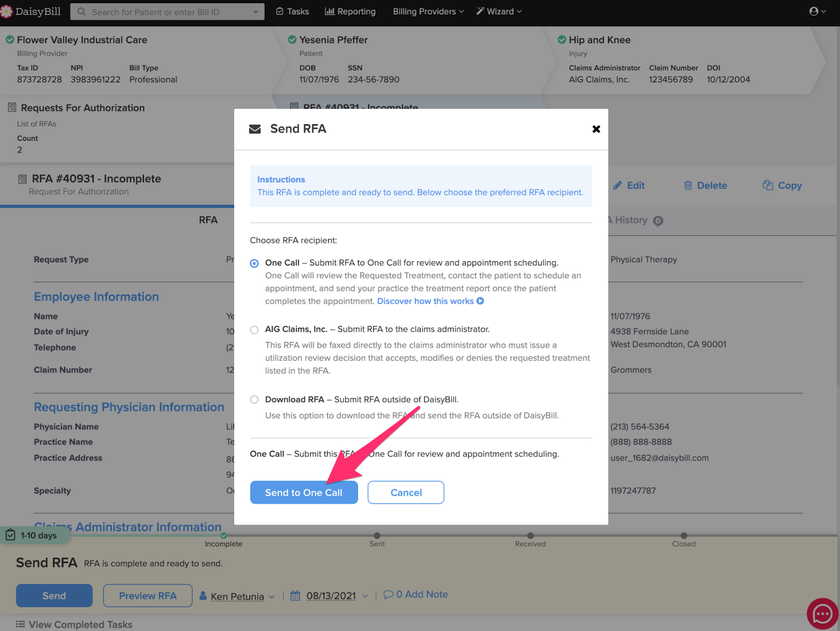This screenshot has width=840, height=631.
Task: Expand the Wizard menu
Action: pos(499,12)
